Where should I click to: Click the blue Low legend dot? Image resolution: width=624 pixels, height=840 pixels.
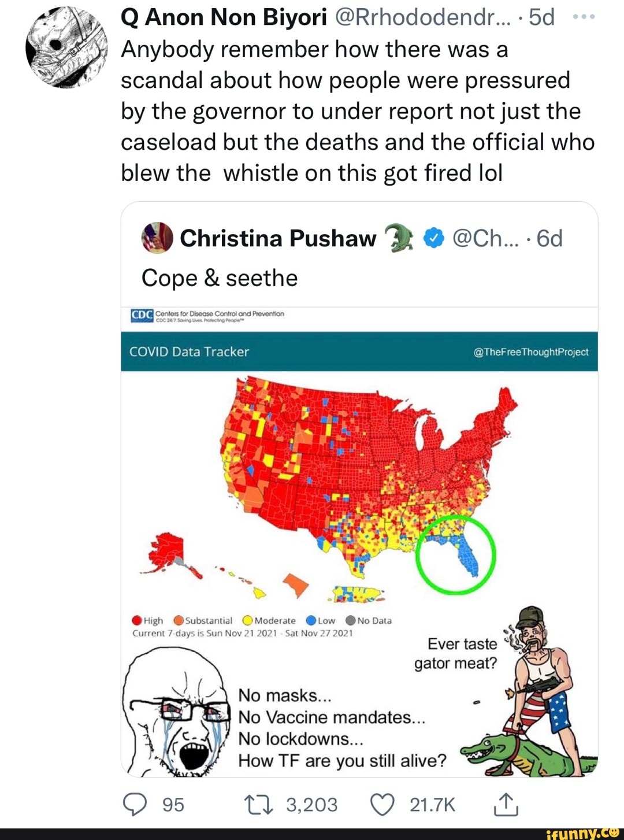(311, 620)
